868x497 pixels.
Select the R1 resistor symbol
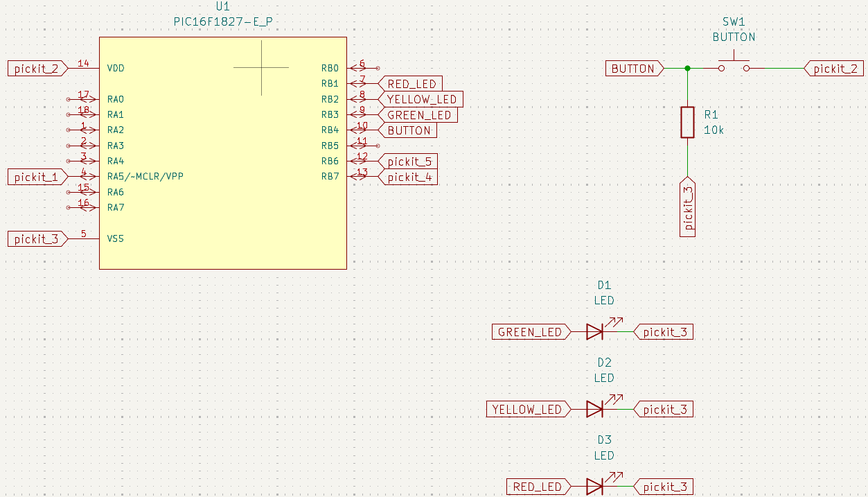[687, 123]
